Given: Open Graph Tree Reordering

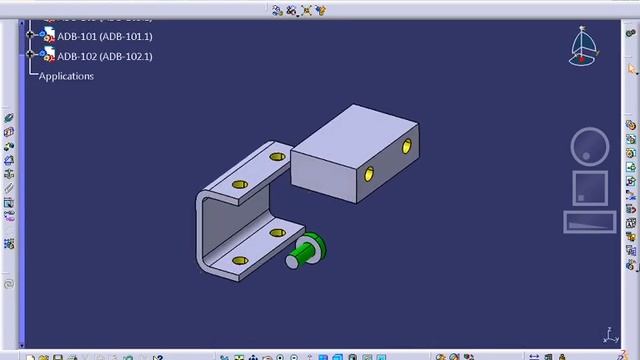Looking at the screenshot, I should point(631,209).
